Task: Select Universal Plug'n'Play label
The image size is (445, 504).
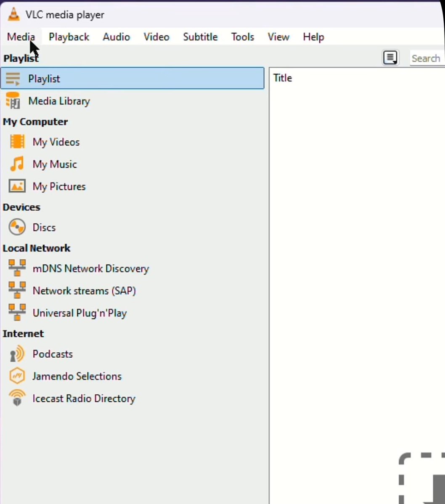Action: [x=80, y=313]
